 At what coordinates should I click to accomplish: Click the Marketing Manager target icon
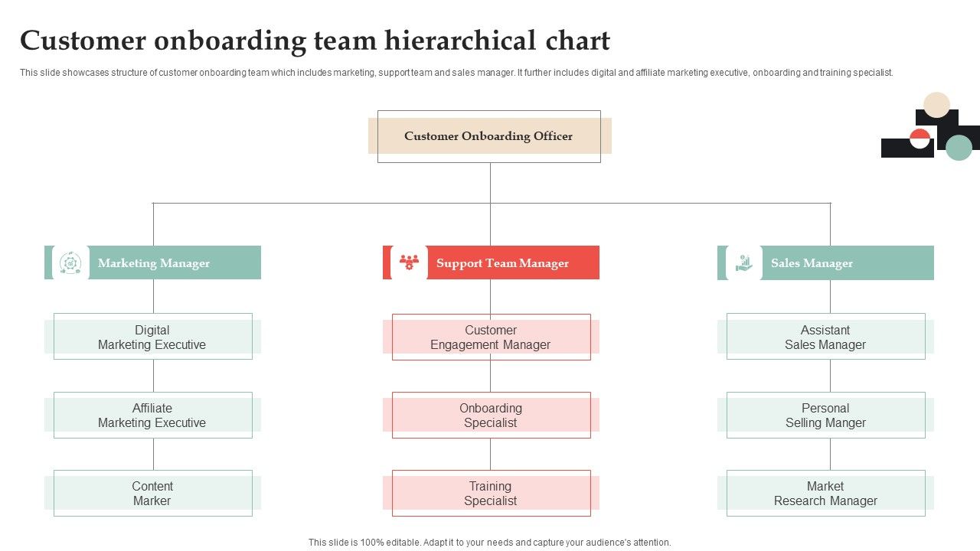click(x=70, y=262)
